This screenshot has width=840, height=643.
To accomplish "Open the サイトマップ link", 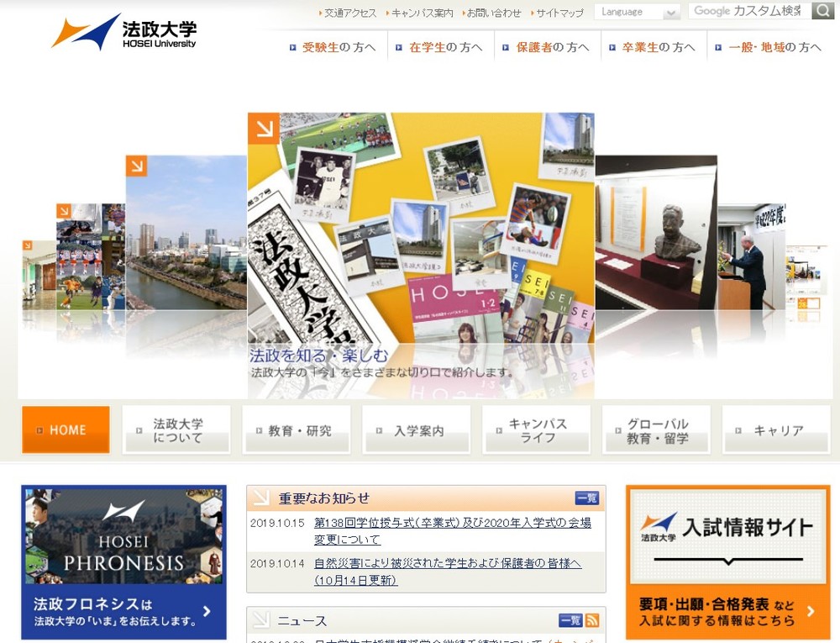I will coord(559,13).
